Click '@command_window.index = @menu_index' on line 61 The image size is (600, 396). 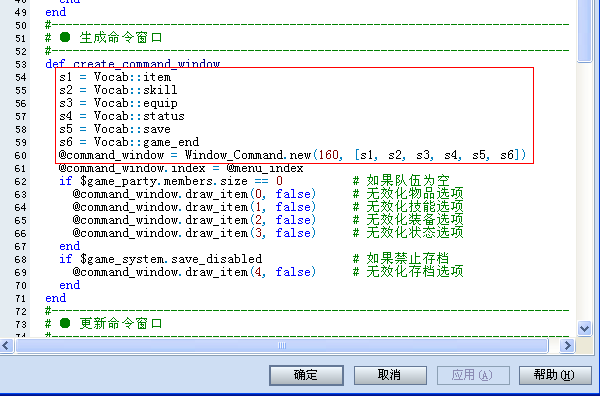point(181,168)
